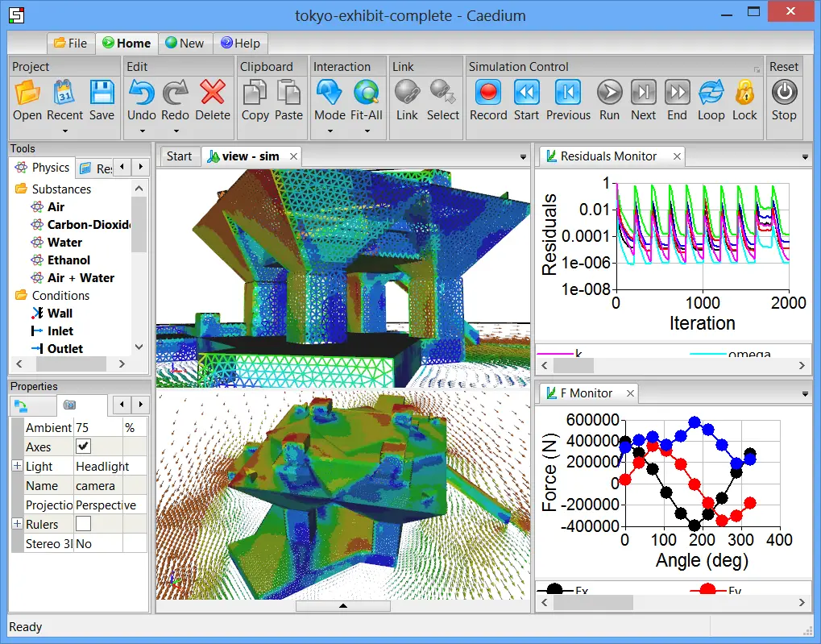The width and height of the screenshot is (821, 644).
Task: Open the Start view tab
Action: (x=179, y=156)
